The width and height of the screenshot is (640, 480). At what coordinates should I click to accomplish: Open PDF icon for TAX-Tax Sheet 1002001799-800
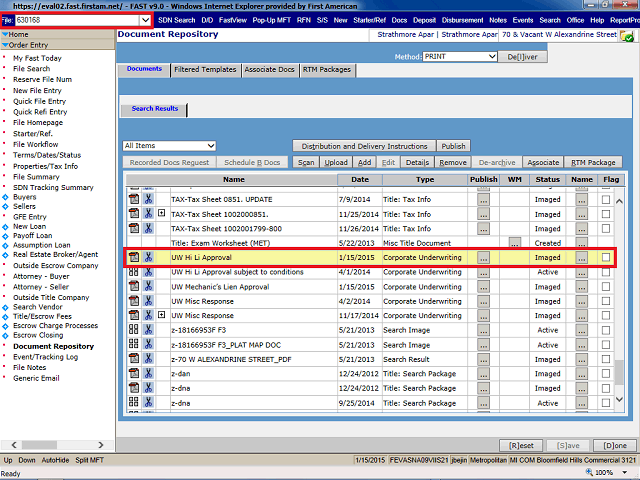134,228
